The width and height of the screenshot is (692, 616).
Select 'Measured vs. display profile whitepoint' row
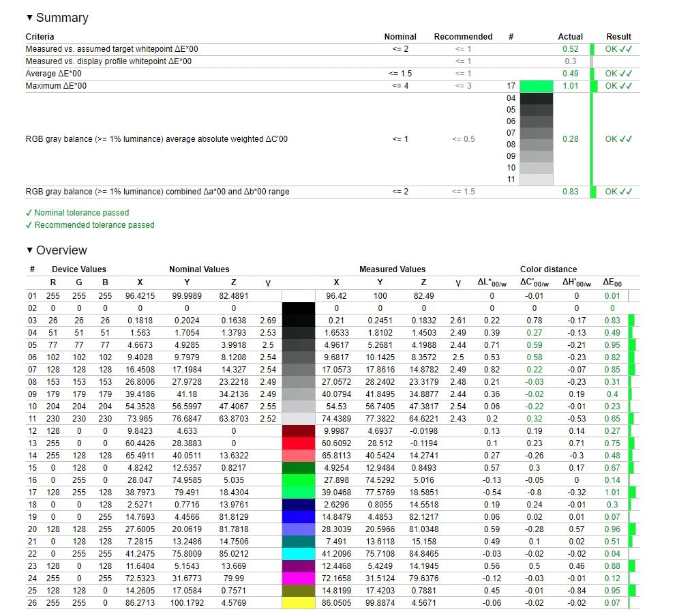click(x=332, y=61)
